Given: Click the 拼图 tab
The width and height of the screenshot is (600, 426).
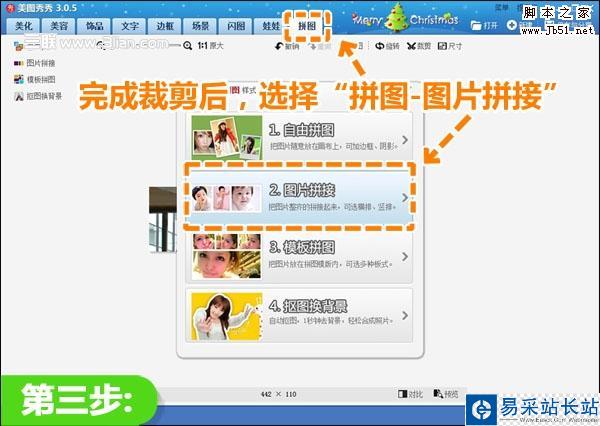Looking at the screenshot, I should 307,26.
